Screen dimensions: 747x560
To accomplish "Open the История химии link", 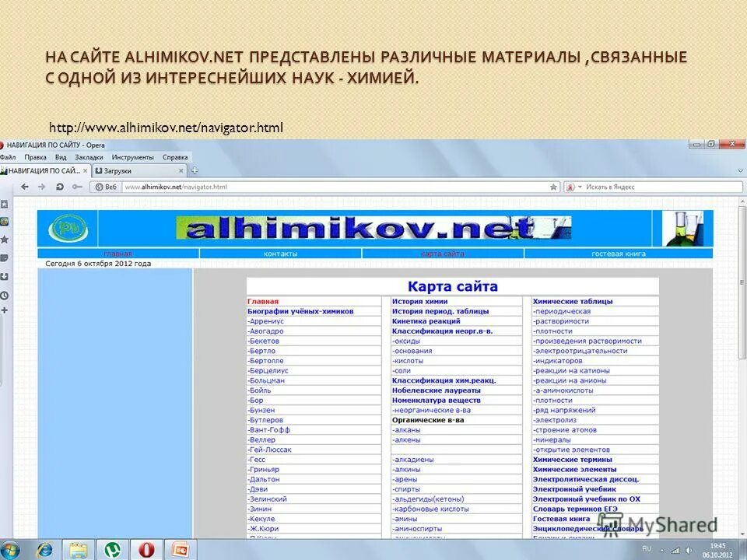I will click(x=419, y=302).
